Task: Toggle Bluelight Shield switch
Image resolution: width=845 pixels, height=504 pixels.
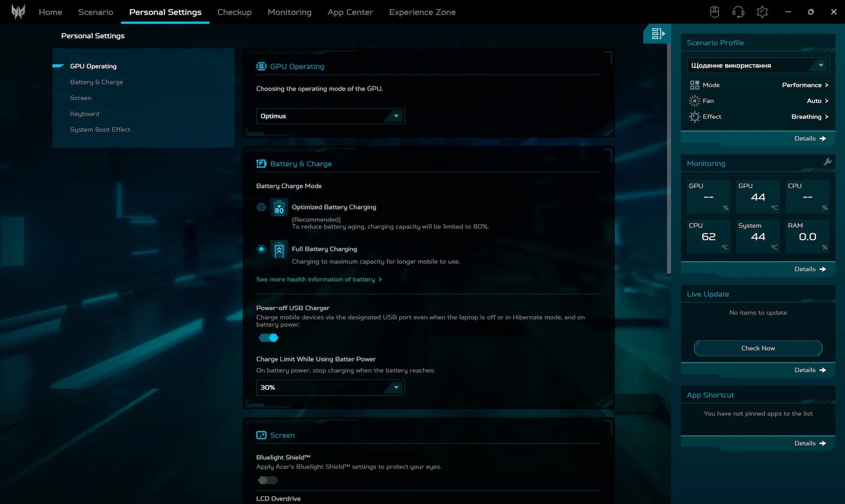Action: pos(268,480)
